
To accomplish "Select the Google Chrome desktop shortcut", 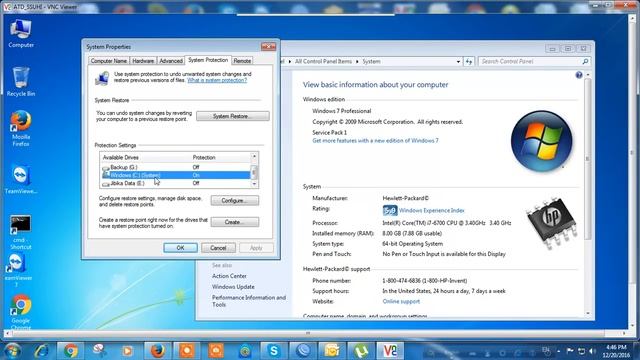I will point(21,312).
